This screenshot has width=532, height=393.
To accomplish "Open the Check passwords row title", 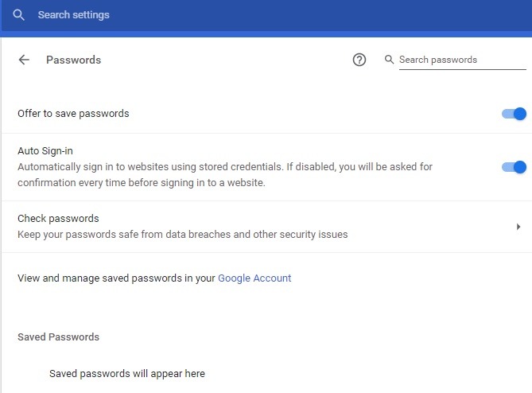I will [x=58, y=219].
